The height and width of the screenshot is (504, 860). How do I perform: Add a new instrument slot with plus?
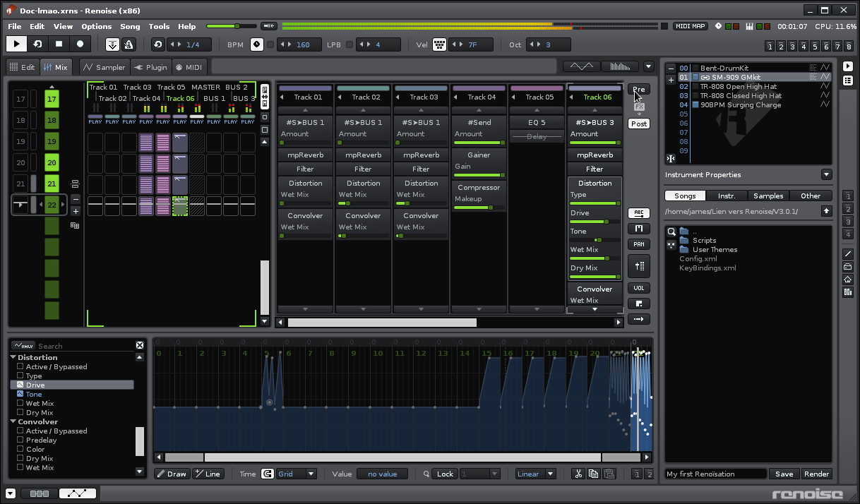point(671,80)
